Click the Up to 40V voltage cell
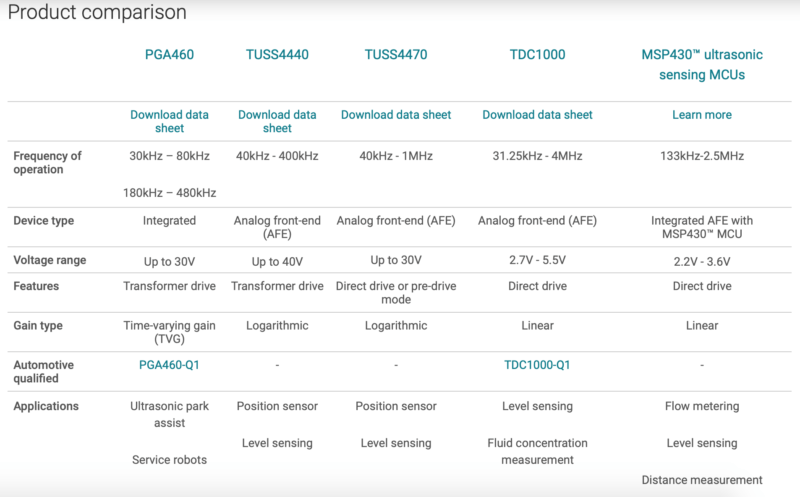 point(277,262)
